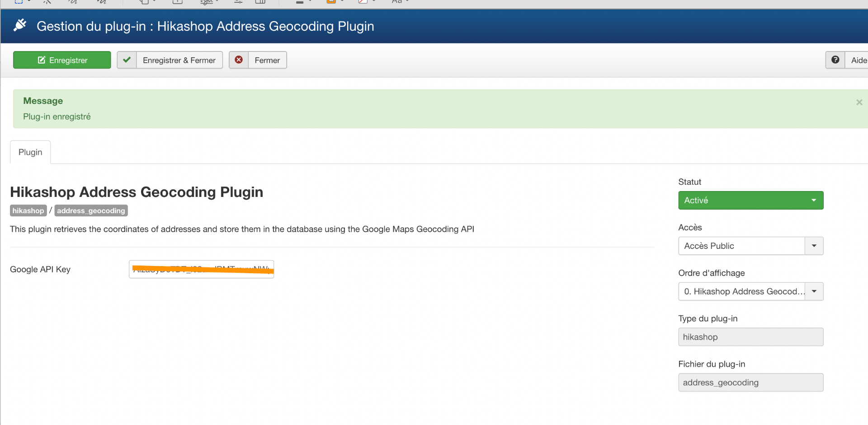The image size is (868, 425).
Task: Click the address_geocoding tag label
Action: click(91, 210)
